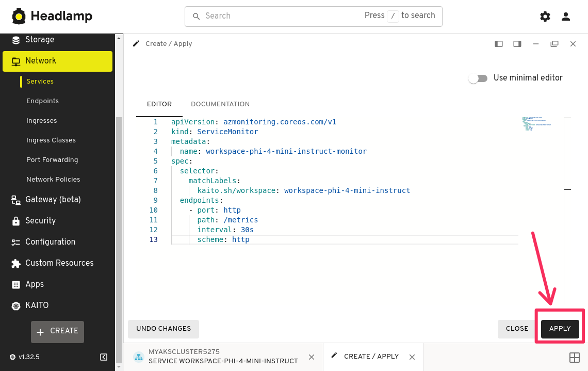Expand the Security sidebar section

pos(40,221)
